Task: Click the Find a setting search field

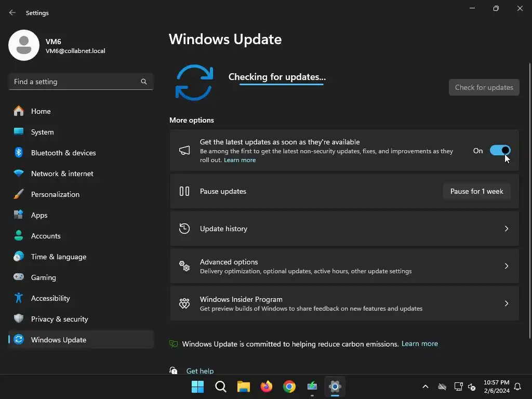Action: tap(81, 82)
